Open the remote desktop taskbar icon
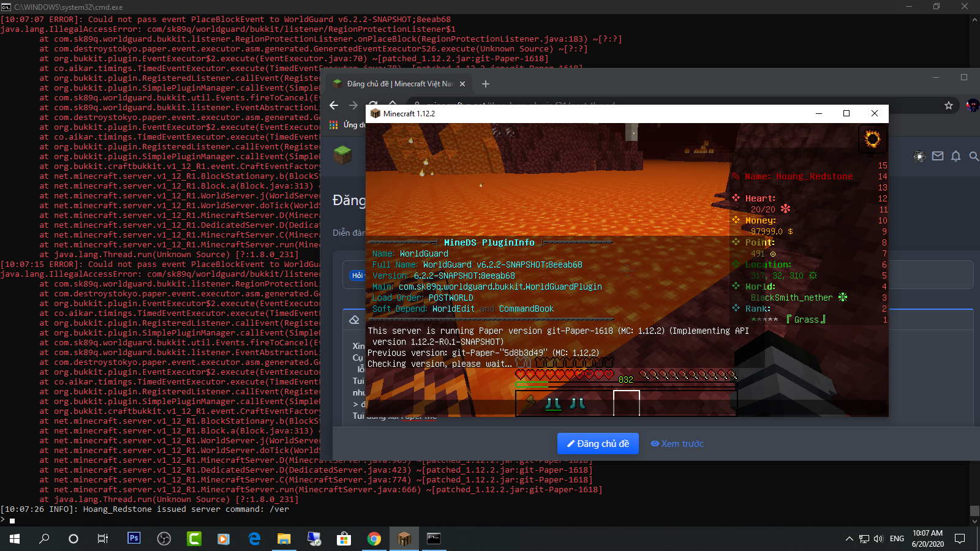This screenshot has height=551, width=980. click(x=314, y=539)
